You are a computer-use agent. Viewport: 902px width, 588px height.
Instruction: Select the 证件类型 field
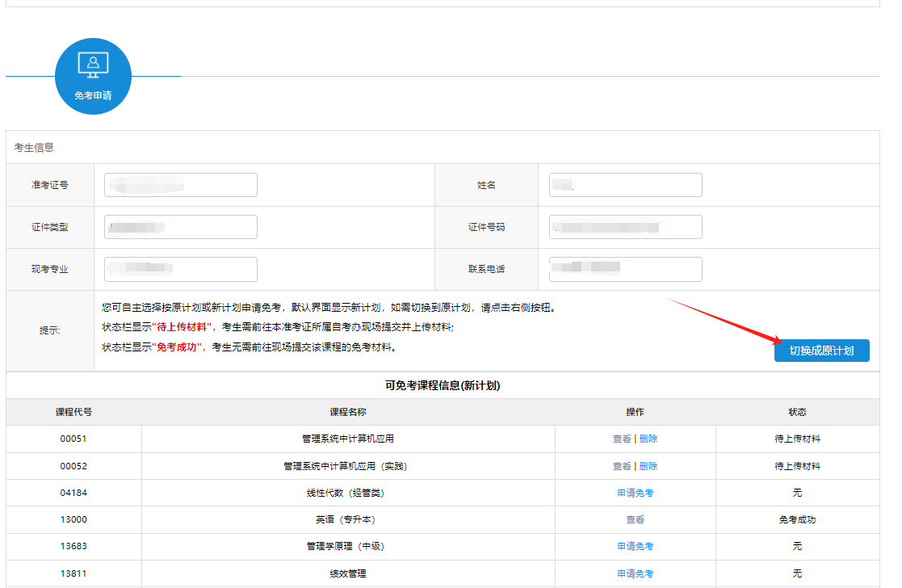pos(180,227)
